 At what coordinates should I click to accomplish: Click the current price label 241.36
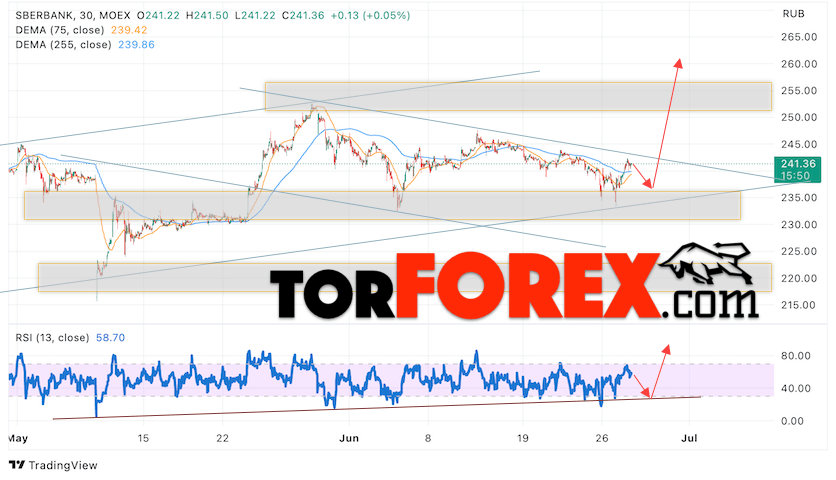[x=798, y=164]
